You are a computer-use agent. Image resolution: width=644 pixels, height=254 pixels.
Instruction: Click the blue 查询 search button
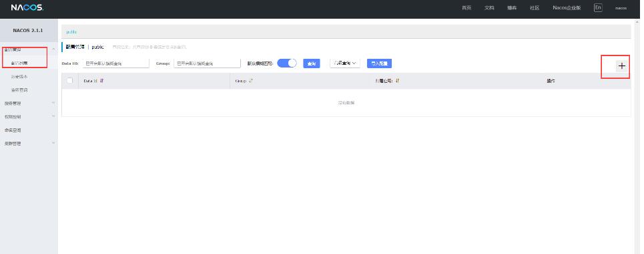311,63
